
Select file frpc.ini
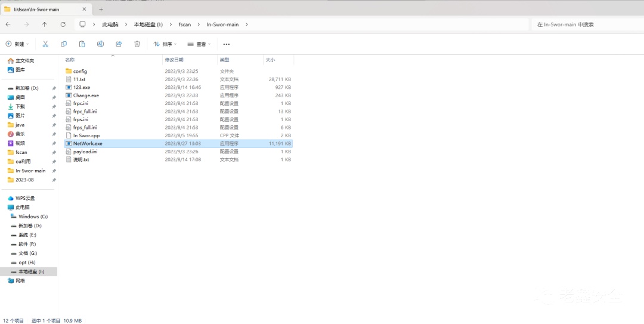coord(178,103)
